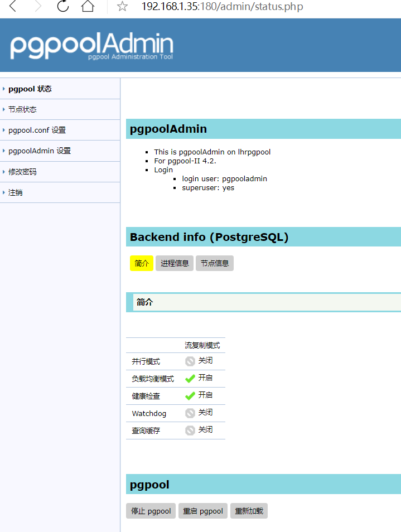Focus the address bar showing 192.168.1.35:180/admin/status.php

tap(222, 7)
